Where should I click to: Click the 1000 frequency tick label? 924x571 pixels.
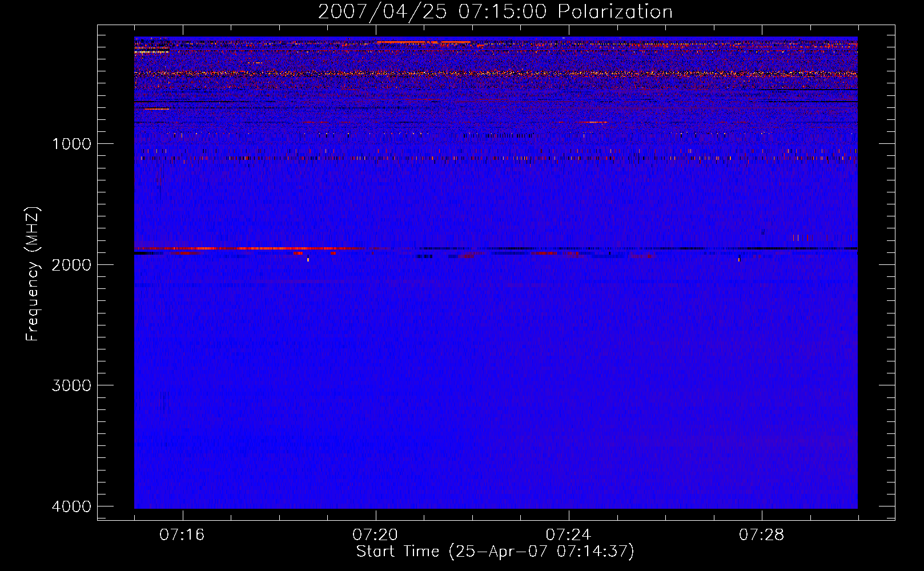pyautogui.click(x=71, y=143)
